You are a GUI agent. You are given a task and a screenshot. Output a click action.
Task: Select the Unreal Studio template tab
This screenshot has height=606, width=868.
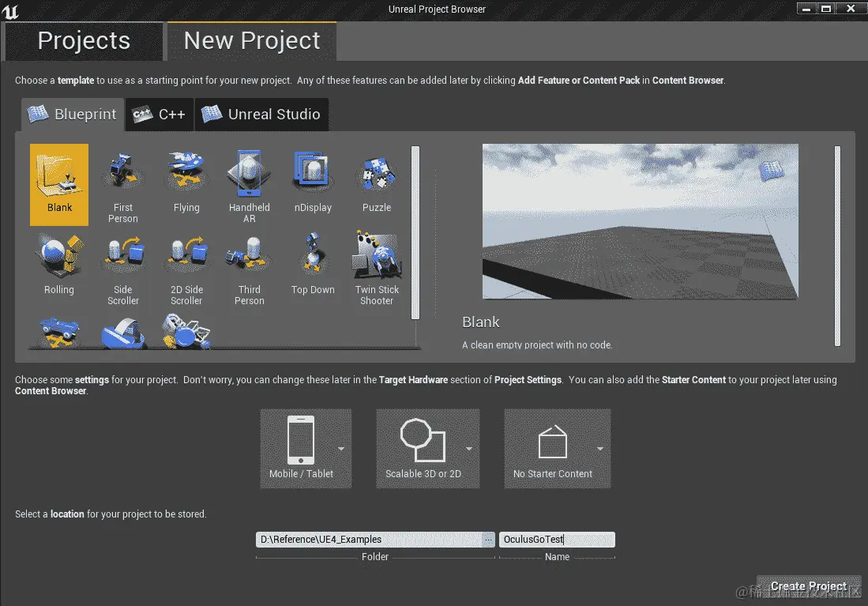262,115
